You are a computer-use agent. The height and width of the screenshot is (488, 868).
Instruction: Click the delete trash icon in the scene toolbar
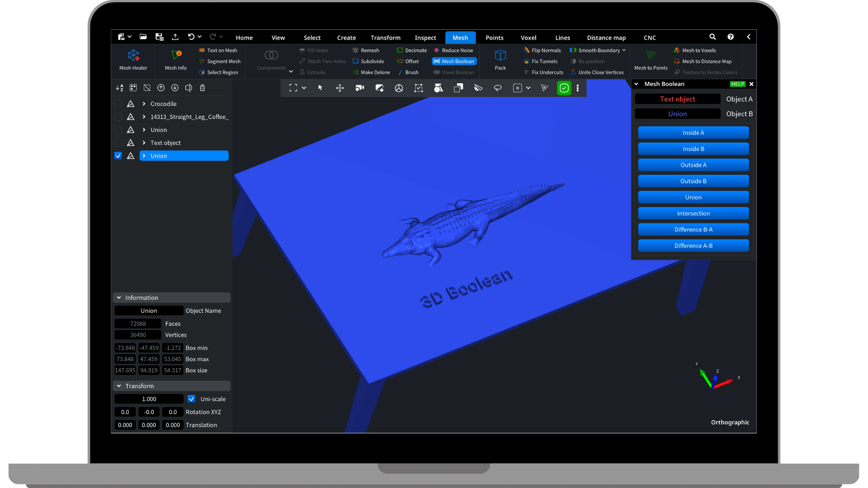pyautogui.click(x=203, y=88)
